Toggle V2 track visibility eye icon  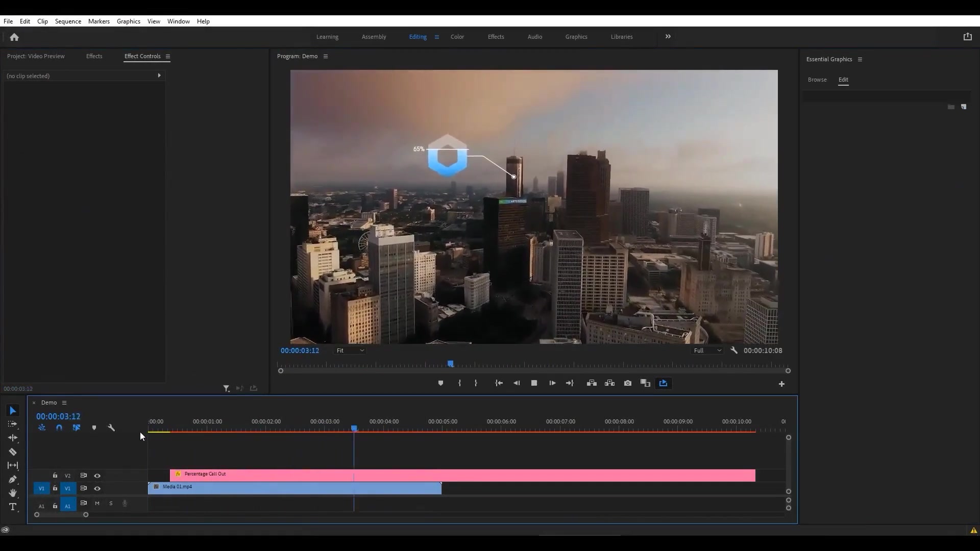click(x=97, y=475)
